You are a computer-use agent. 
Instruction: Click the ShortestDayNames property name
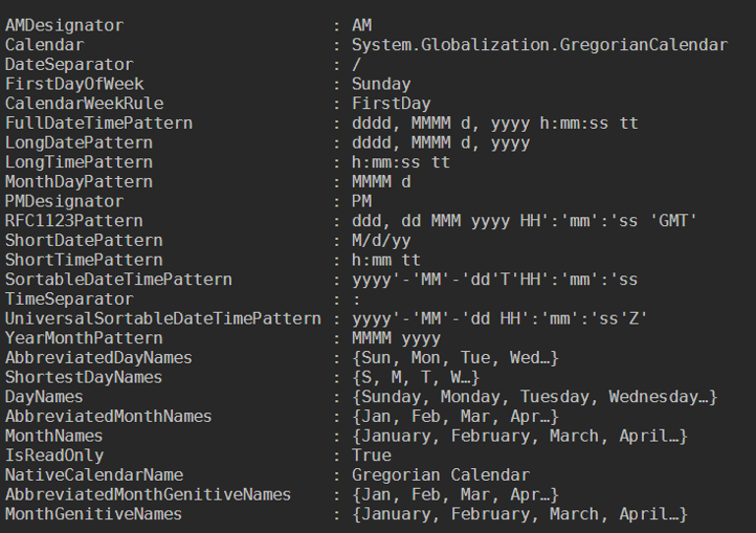(85, 378)
